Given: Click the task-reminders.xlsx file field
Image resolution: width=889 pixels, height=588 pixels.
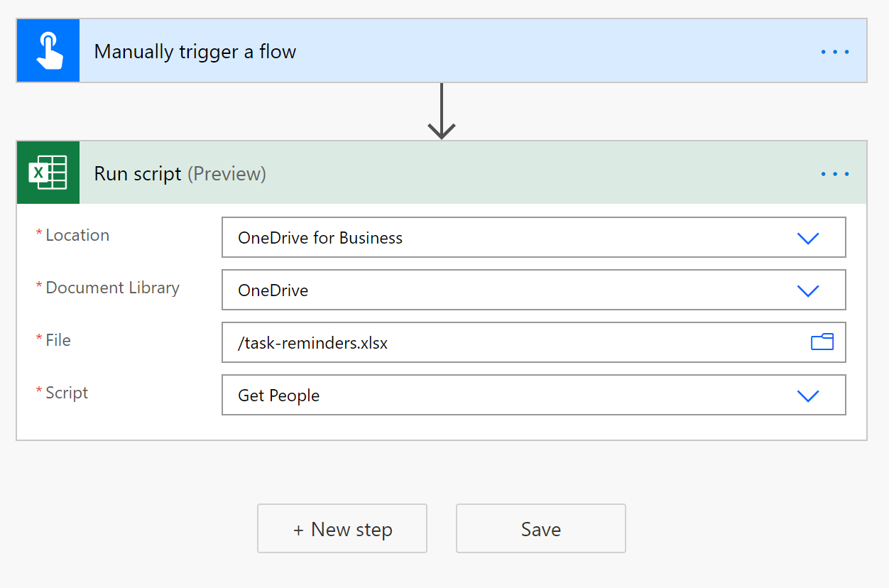Looking at the screenshot, I should tap(497, 342).
